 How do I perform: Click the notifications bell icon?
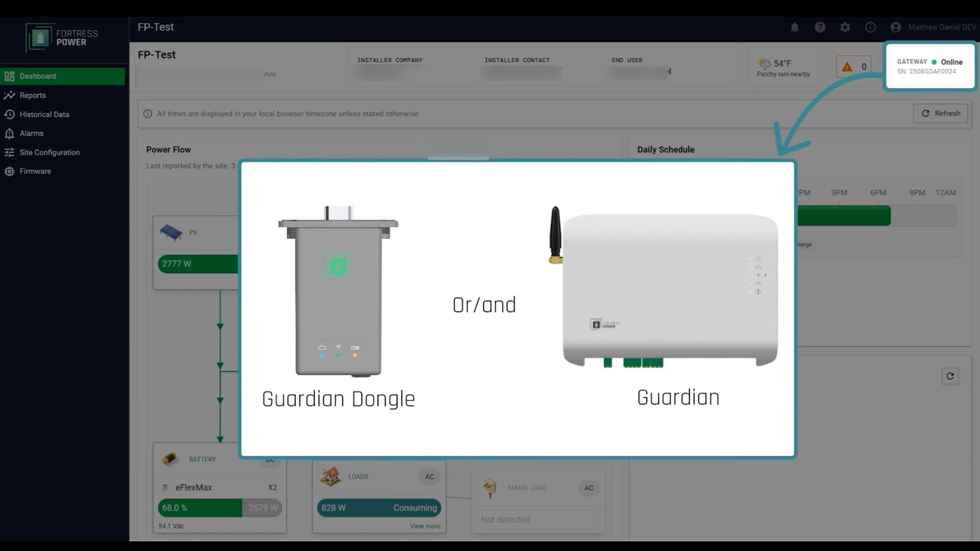click(x=795, y=27)
